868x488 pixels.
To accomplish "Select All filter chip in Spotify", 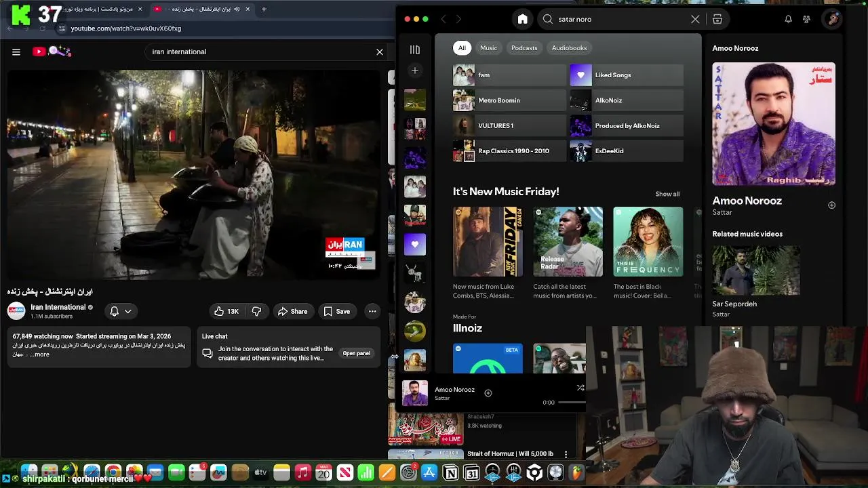I will (x=462, y=48).
